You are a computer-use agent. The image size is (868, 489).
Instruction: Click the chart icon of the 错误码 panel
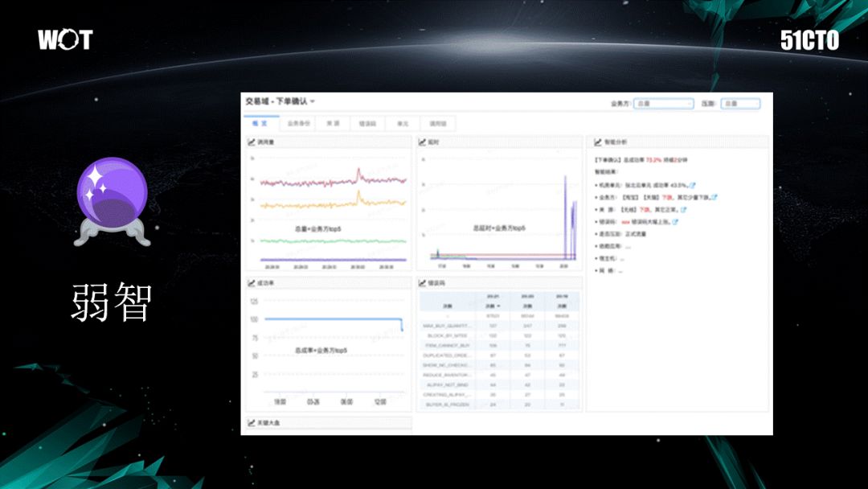coord(423,283)
